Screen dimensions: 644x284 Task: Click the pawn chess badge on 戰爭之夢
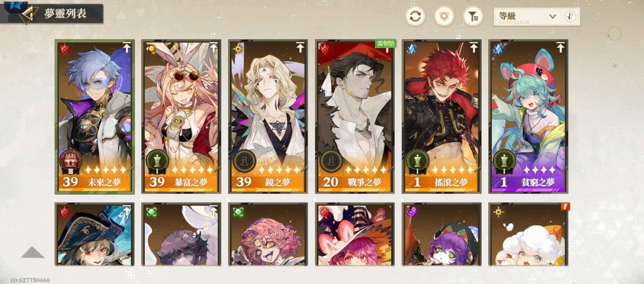click(330, 161)
